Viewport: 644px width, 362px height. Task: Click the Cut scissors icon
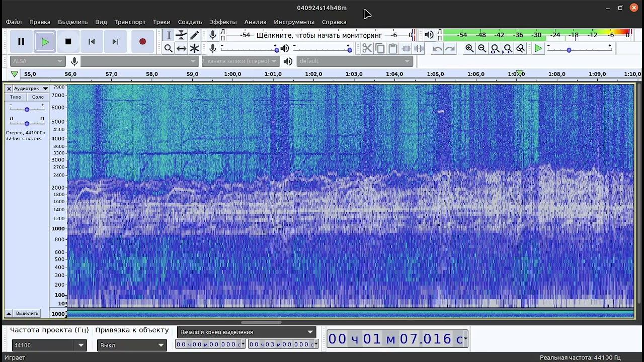click(367, 48)
